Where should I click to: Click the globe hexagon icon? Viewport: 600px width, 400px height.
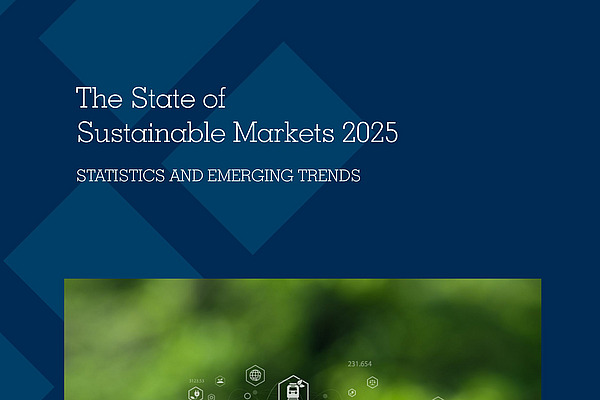(255, 376)
